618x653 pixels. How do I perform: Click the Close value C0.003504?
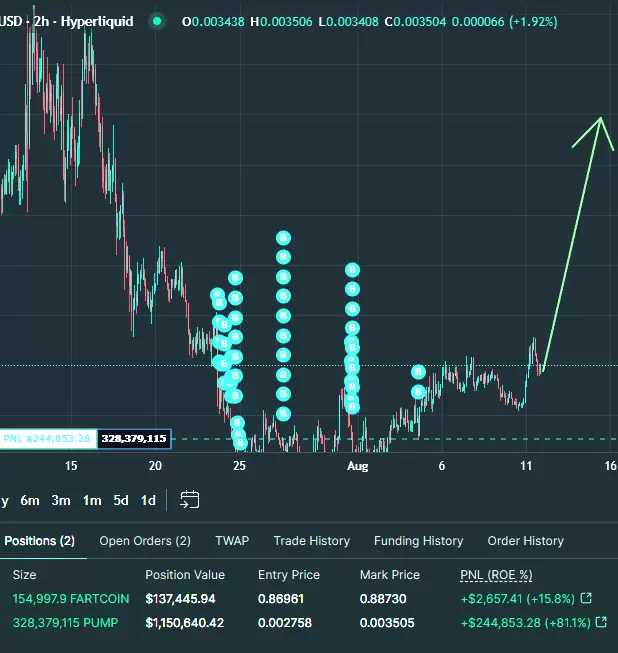tap(415, 22)
